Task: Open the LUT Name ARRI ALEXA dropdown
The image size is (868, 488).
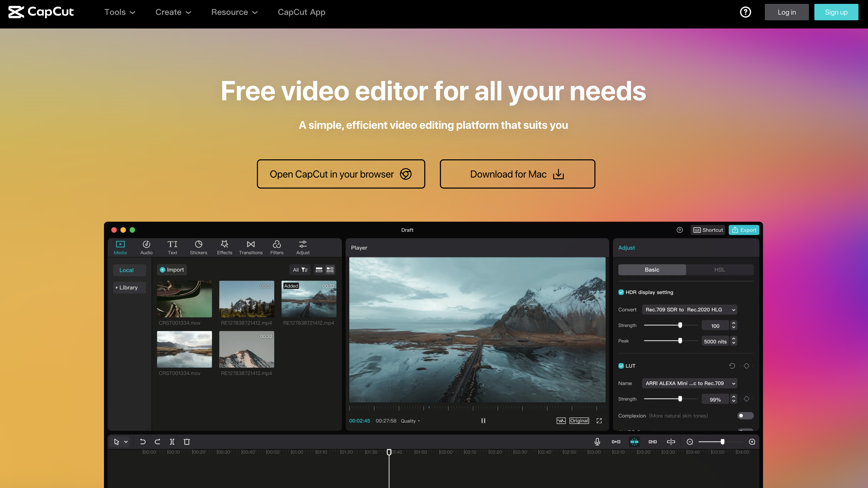Action: click(690, 383)
